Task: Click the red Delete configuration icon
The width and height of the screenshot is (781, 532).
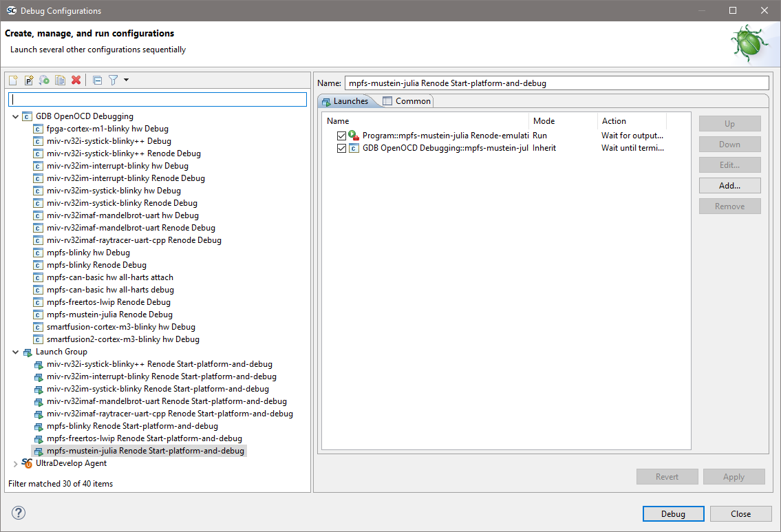Action: (x=76, y=80)
